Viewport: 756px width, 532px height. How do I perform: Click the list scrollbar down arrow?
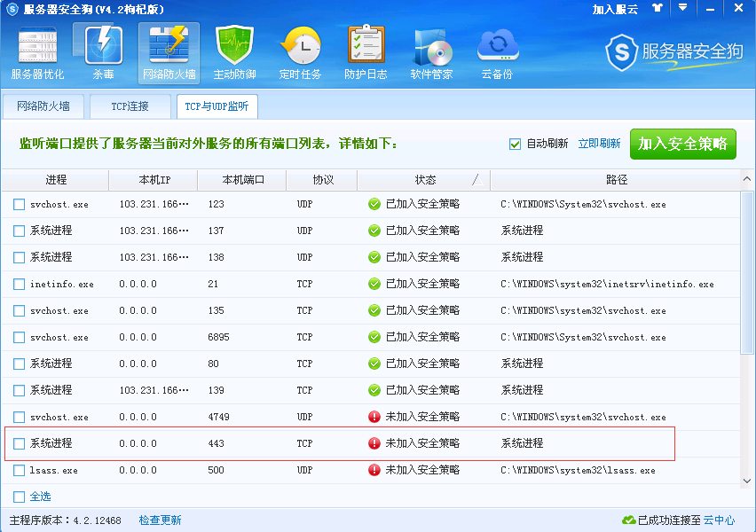click(x=747, y=481)
